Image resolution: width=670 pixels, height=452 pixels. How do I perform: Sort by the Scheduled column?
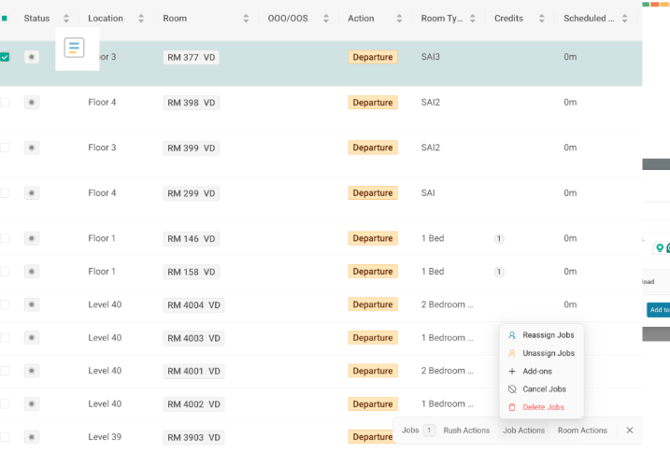coord(624,18)
